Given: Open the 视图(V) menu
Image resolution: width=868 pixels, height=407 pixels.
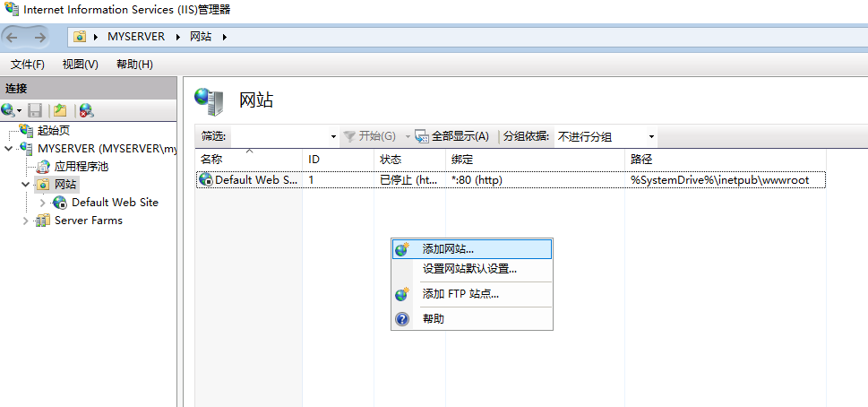Looking at the screenshot, I should pyautogui.click(x=80, y=65).
